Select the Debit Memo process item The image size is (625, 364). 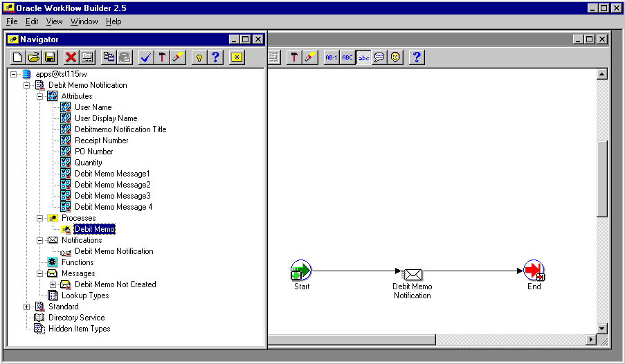94,229
